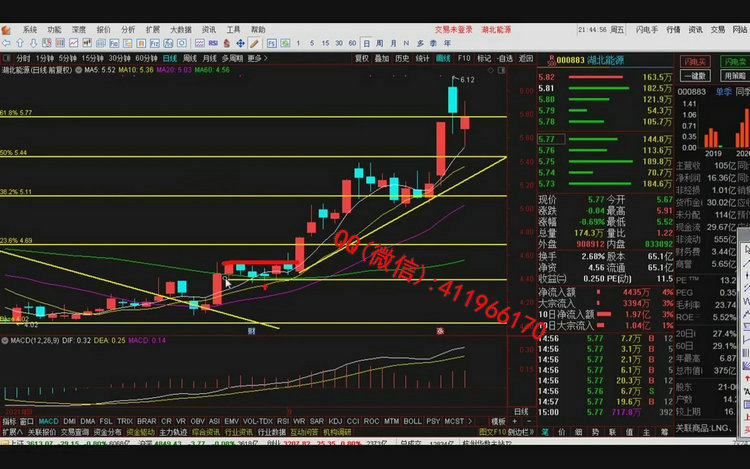
Task: Click the diamond icon at chart top-right
Action: point(491,70)
